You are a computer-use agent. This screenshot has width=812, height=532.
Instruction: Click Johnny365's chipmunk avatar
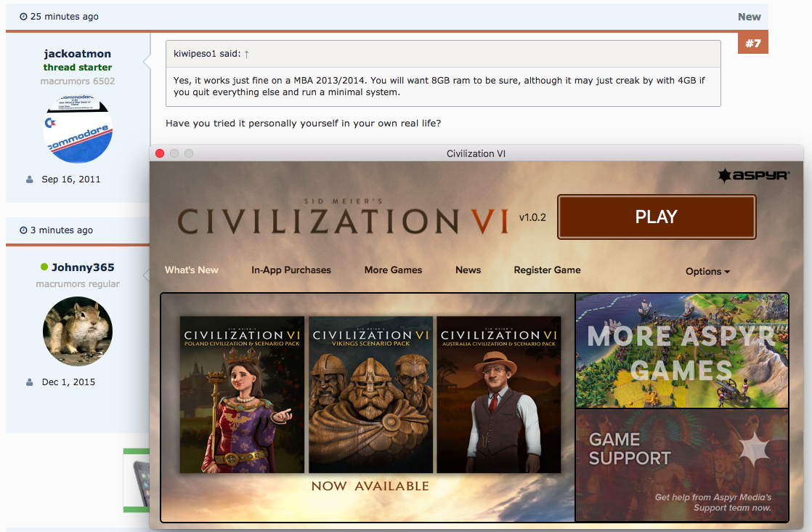click(78, 331)
